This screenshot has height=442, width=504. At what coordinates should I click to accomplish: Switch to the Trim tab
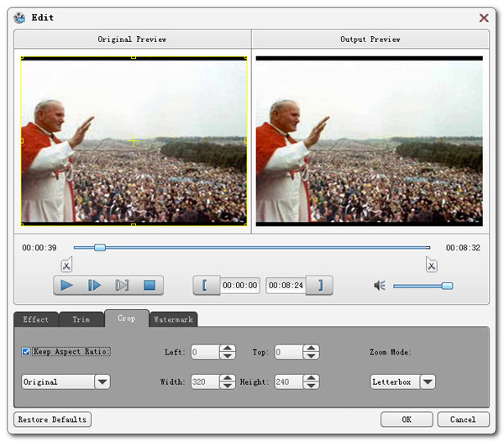[81, 319]
